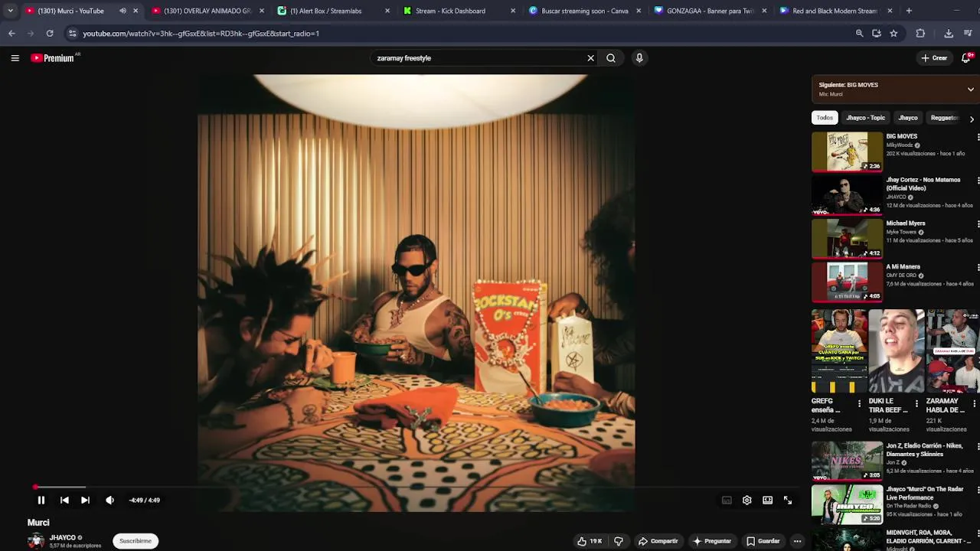Screen dimensions: 980x551
Task: Open options for A Mi Manera
Action: pos(978,267)
